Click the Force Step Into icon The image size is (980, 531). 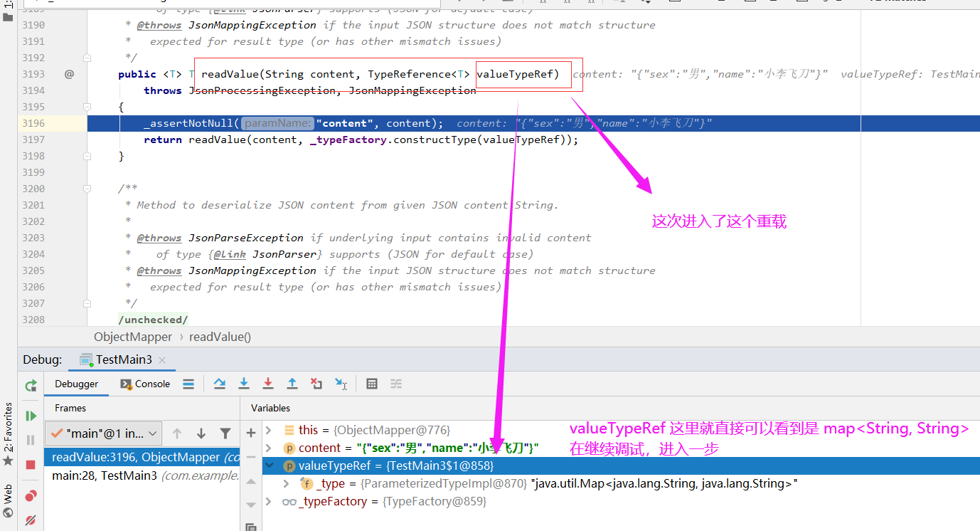point(268,384)
